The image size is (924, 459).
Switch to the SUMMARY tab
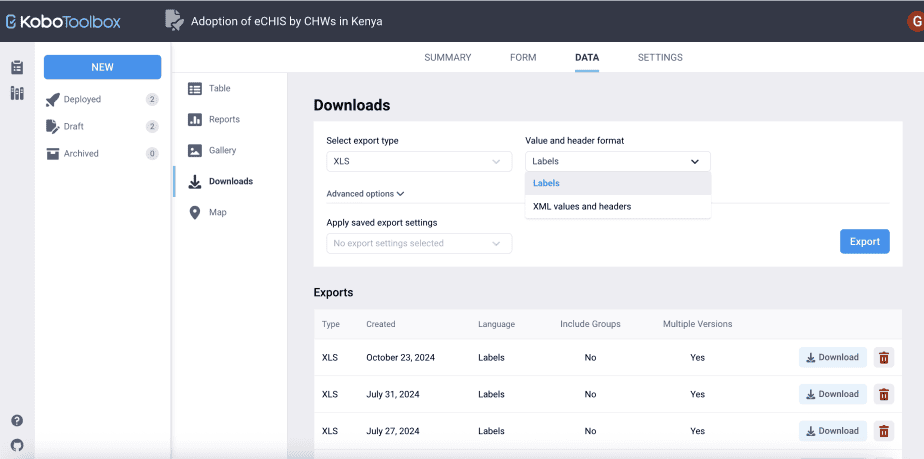[x=447, y=58]
